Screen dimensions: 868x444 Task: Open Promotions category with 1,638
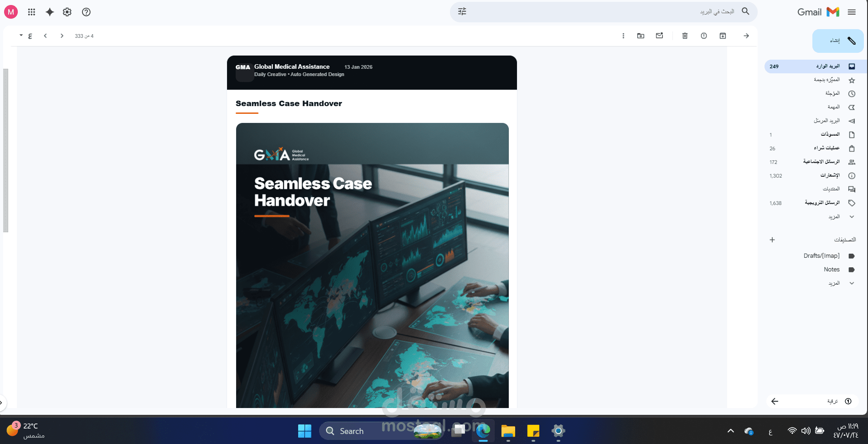point(812,203)
